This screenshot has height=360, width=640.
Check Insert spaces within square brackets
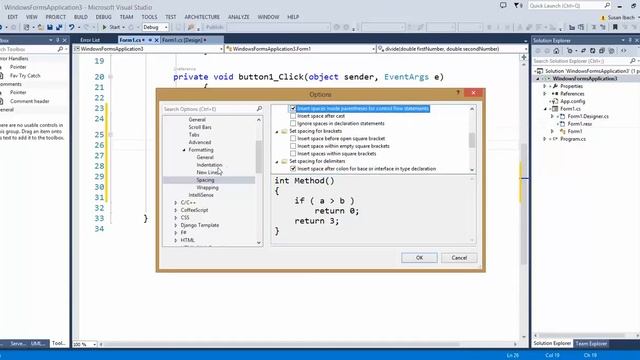click(x=293, y=153)
